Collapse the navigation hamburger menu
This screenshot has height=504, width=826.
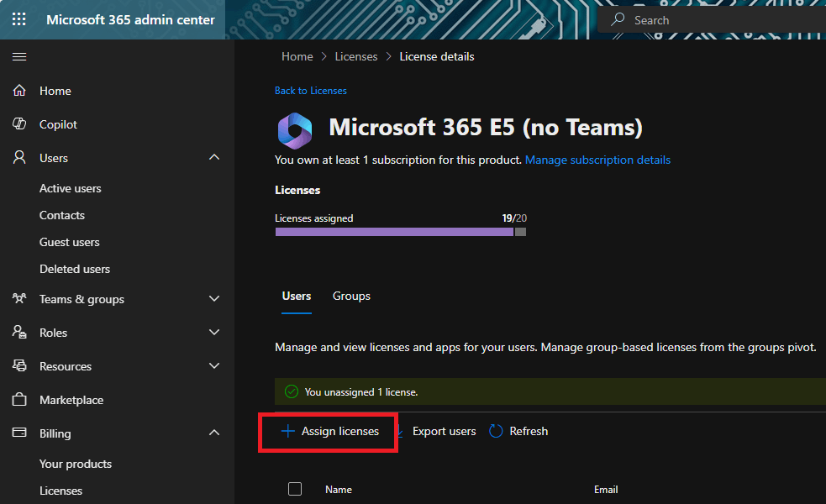pos(19,56)
